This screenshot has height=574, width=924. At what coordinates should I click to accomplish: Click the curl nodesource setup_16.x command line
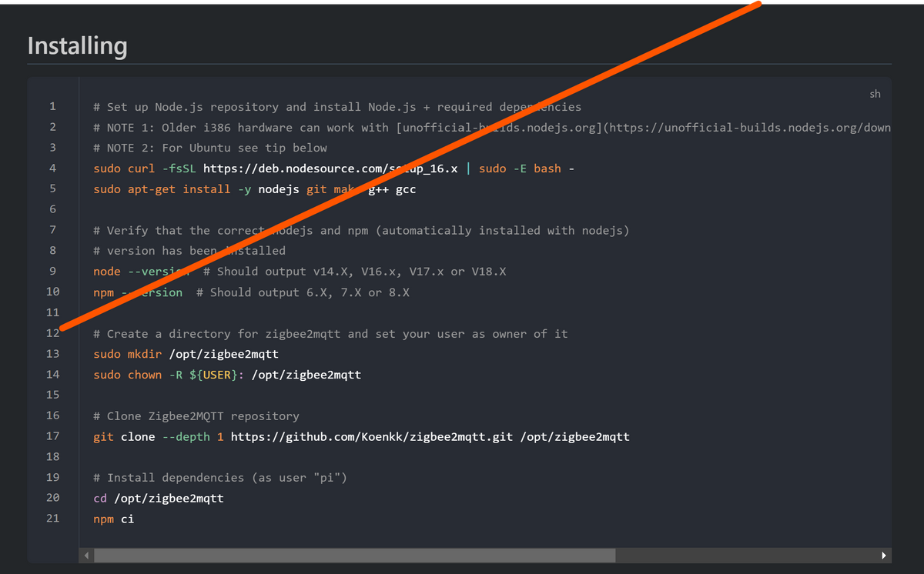[x=333, y=169]
